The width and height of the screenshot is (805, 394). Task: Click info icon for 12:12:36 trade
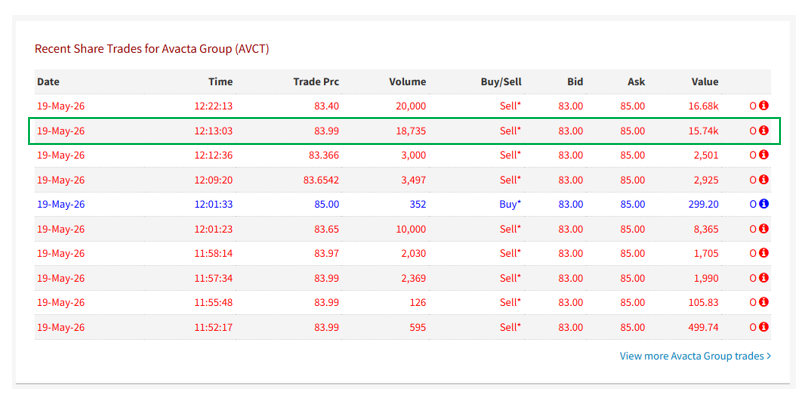(763, 155)
